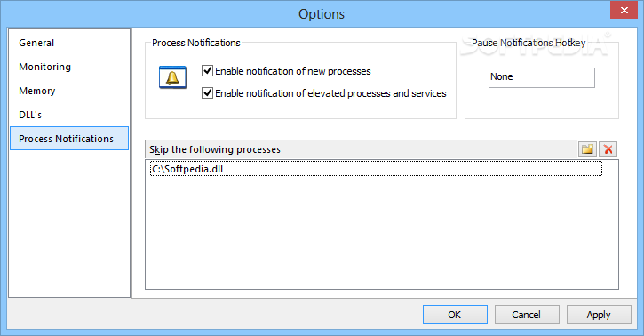
Task: Select C:\Softpedia.dll in skip list
Action: pyautogui.click(x=376, y=169)
